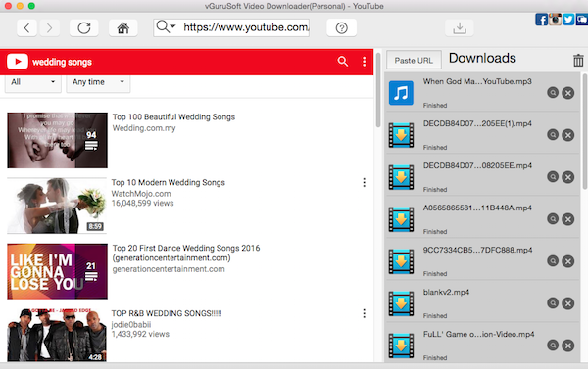Open search engine dropdown arrow in URL bar
This screenshot has width=588, height=369.
coord(172,26)
